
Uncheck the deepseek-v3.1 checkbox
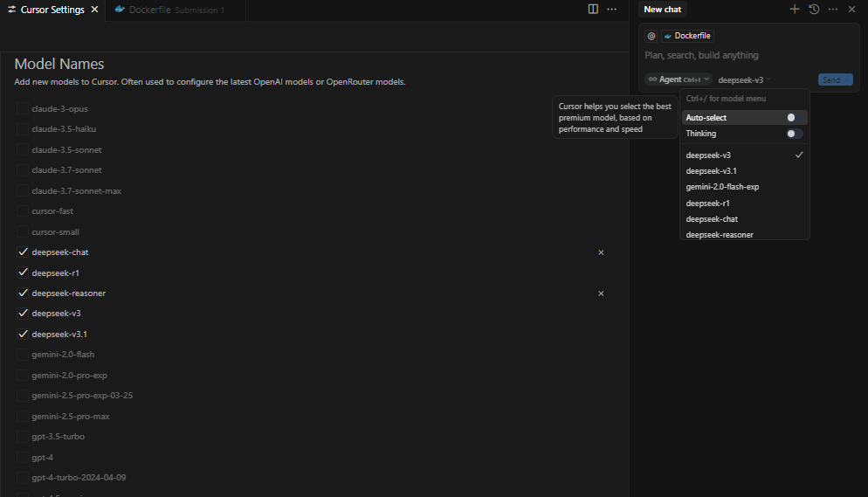(x=22, y=334)
